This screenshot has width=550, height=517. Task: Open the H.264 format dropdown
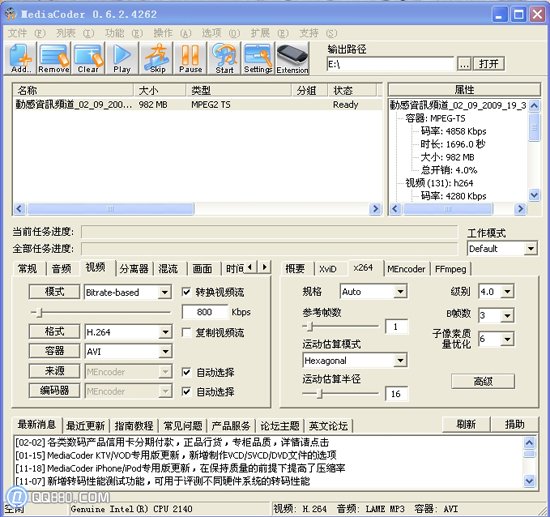[x=165, y=332]
